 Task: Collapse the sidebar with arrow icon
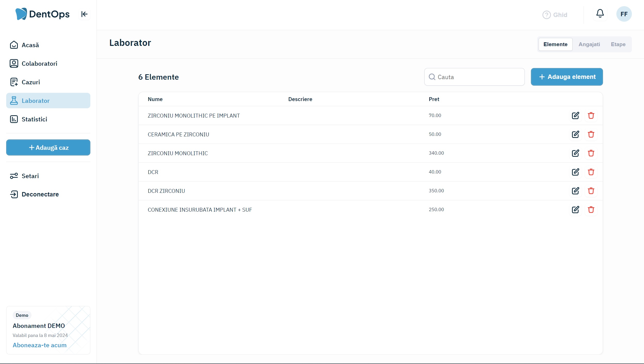pos(84,14)
